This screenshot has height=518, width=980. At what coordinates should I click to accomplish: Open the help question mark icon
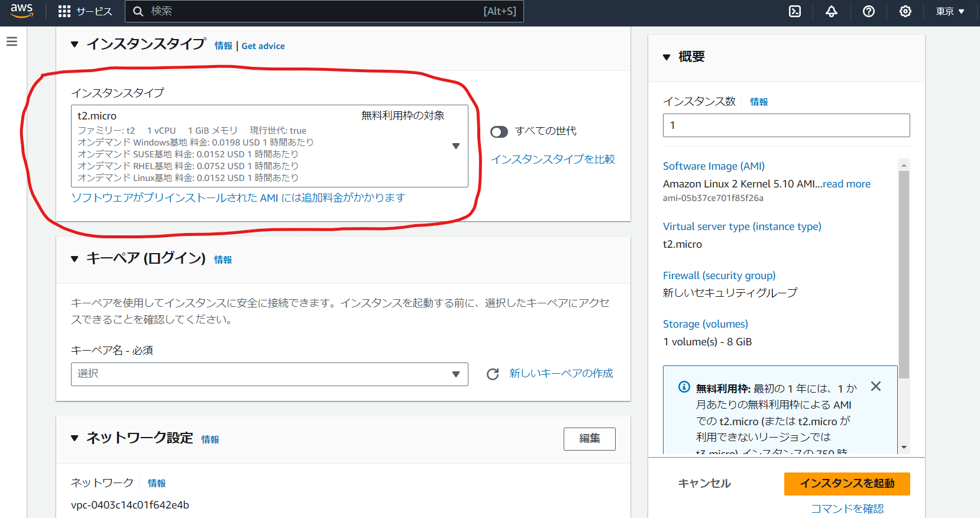869,11
